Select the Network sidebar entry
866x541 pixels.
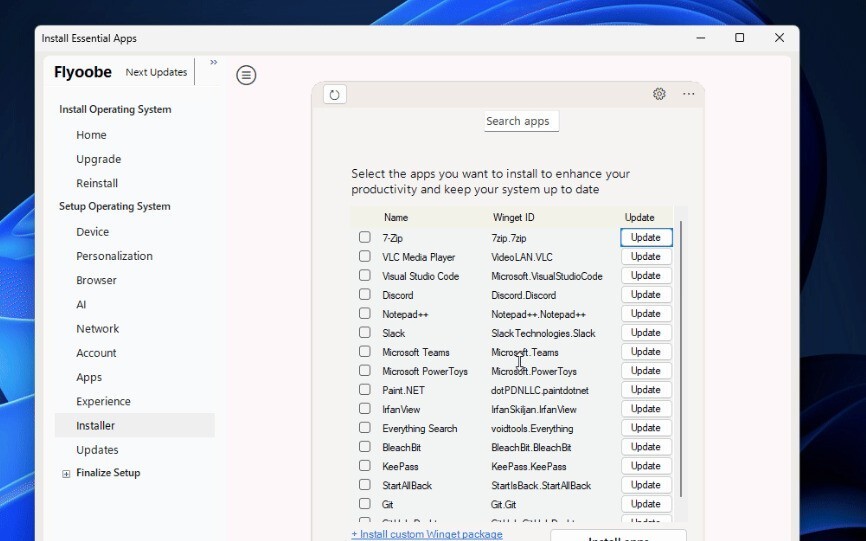point(97,329)
